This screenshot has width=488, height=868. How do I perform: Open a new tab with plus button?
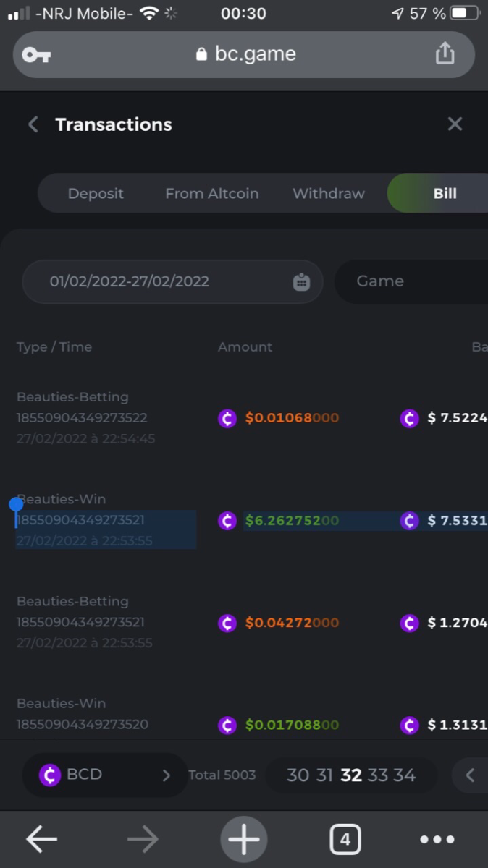(243, 839)
